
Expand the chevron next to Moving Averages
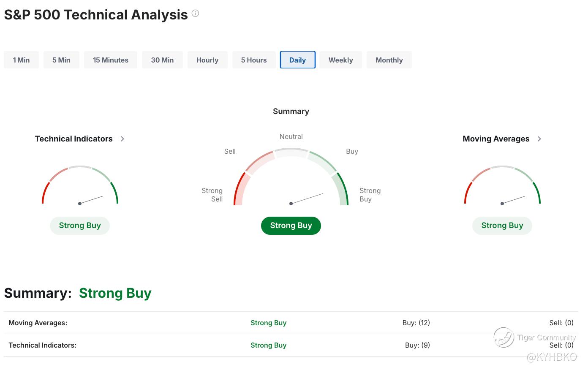pos(539,139)
